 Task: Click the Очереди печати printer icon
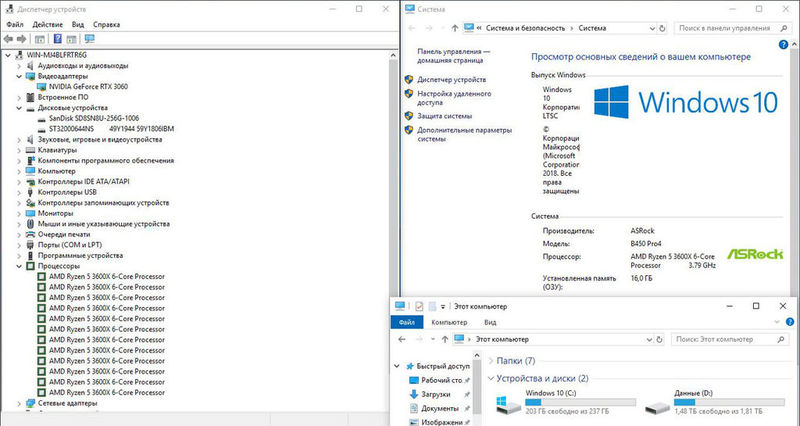(30, 235)
